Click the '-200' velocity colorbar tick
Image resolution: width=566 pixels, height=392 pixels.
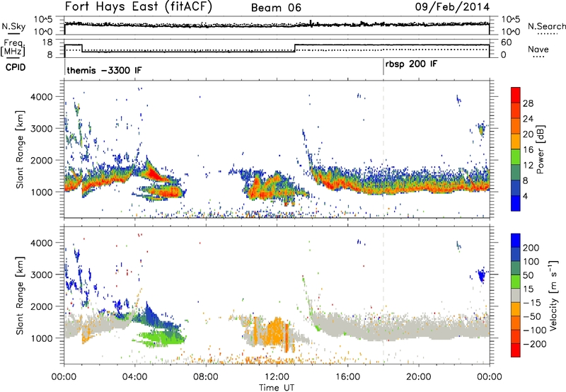tap(534, 344)
